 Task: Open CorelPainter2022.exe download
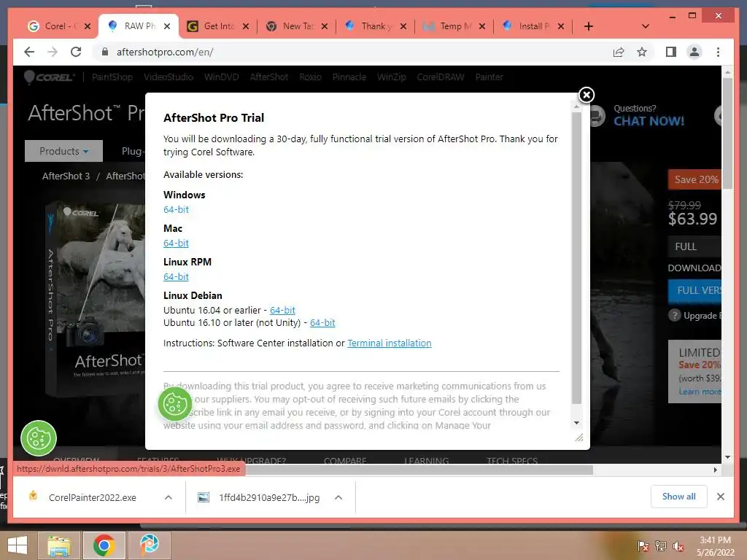93,497
